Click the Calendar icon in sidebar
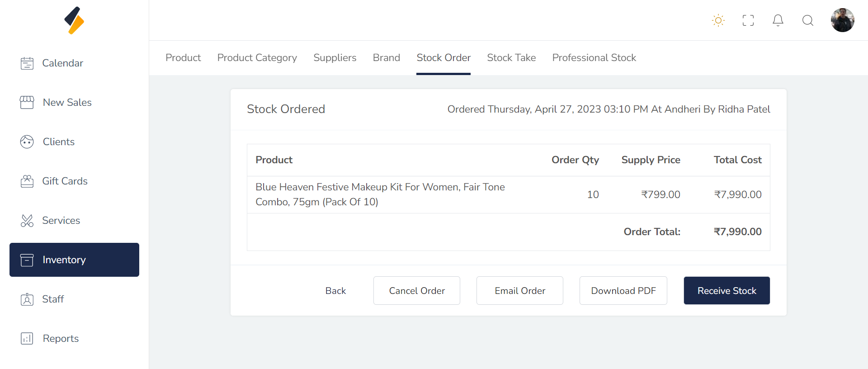868x369 pixels. tap(27, 63)
